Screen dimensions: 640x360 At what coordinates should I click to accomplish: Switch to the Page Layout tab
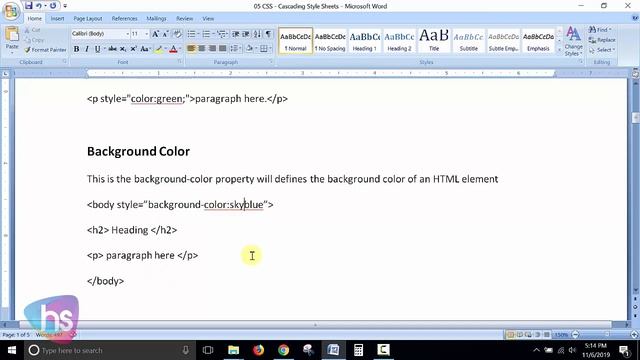[88, 18]
